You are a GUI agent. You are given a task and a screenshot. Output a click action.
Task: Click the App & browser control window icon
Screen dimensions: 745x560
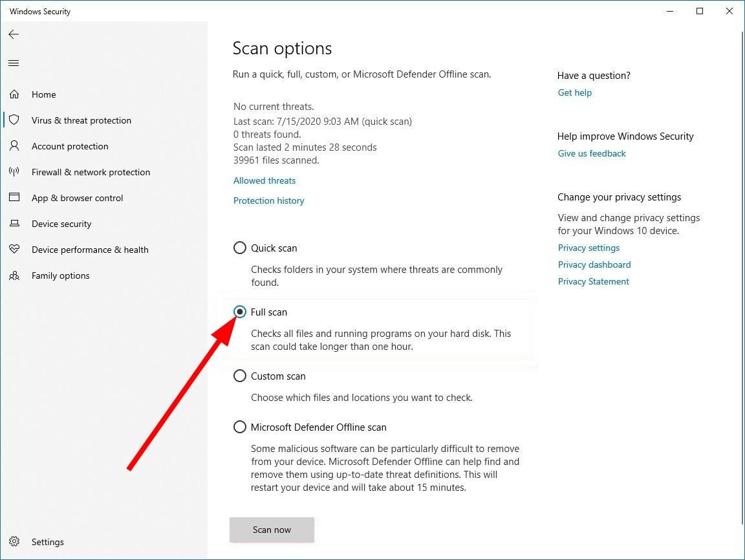point(14,197)
